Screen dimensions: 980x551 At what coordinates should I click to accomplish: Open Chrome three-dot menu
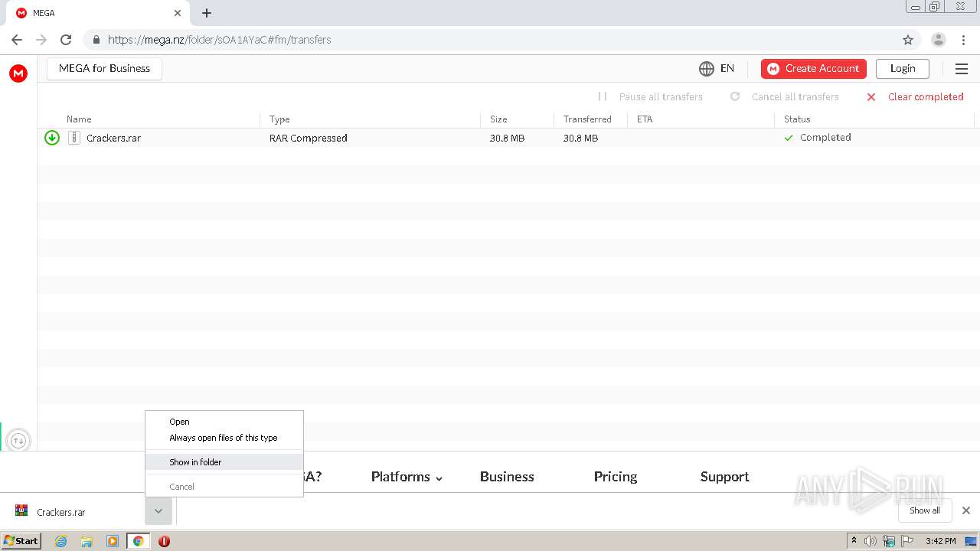(x=963, y=40)
